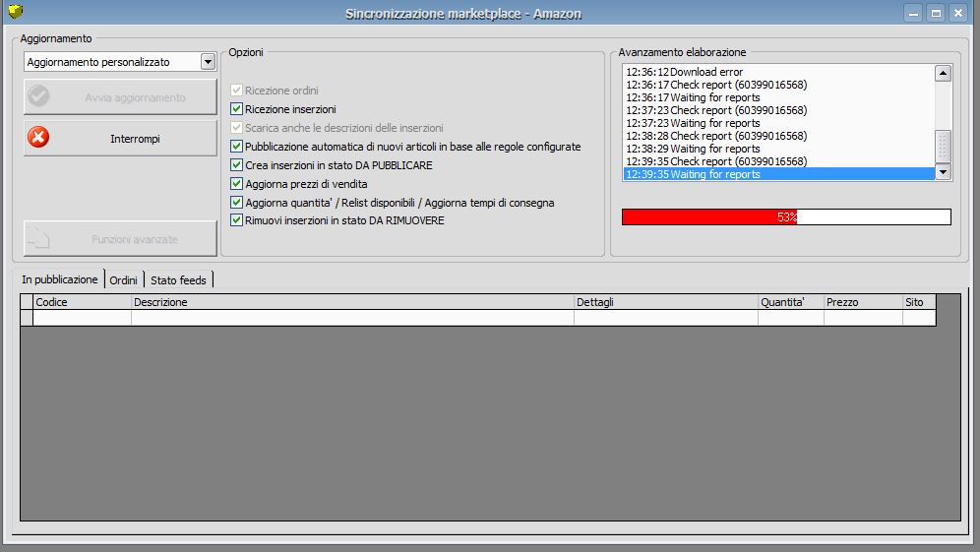Click the log list scroll up arrow
The image size is (980, 552).
click(x=944, y=73)
